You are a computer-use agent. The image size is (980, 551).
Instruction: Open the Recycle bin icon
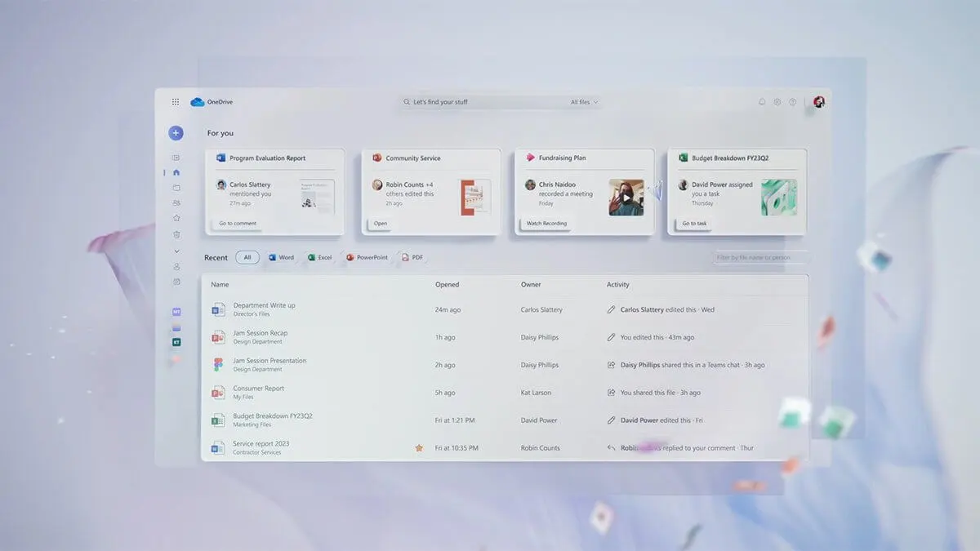[x=175, y=233]
